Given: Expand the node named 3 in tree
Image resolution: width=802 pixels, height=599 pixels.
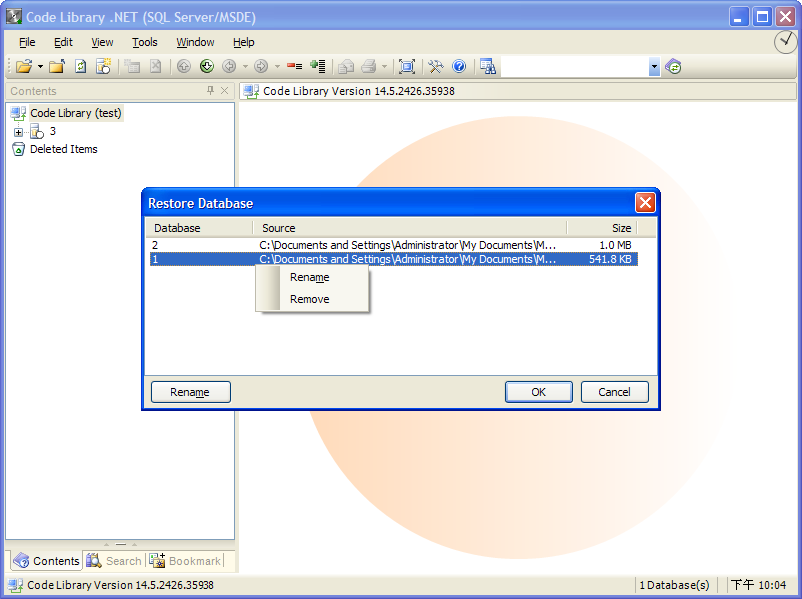Looking at the screenshot, I should [x=18, y=132].
